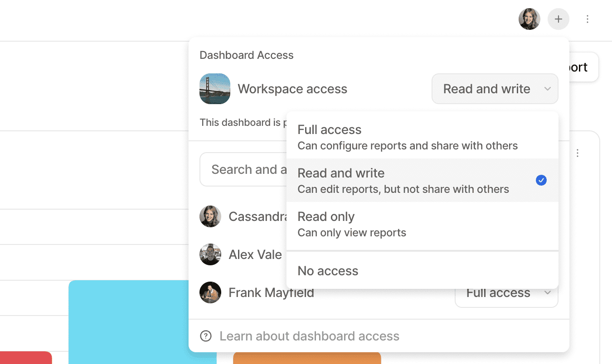Open Frank Mayfield's Full access dropdown

[506, 292]
